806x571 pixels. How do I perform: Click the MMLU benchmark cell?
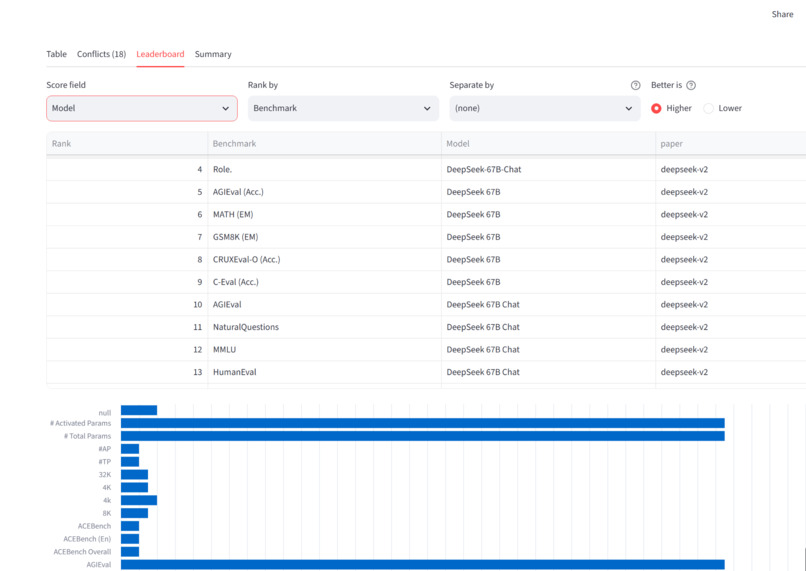pos(324,349)
